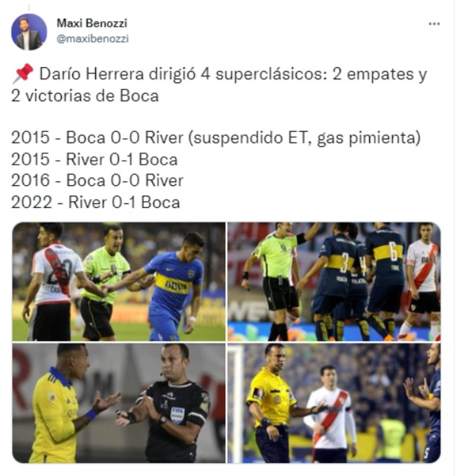
Task: Open the three-dot more options menu
Action: tap(434, 24)
